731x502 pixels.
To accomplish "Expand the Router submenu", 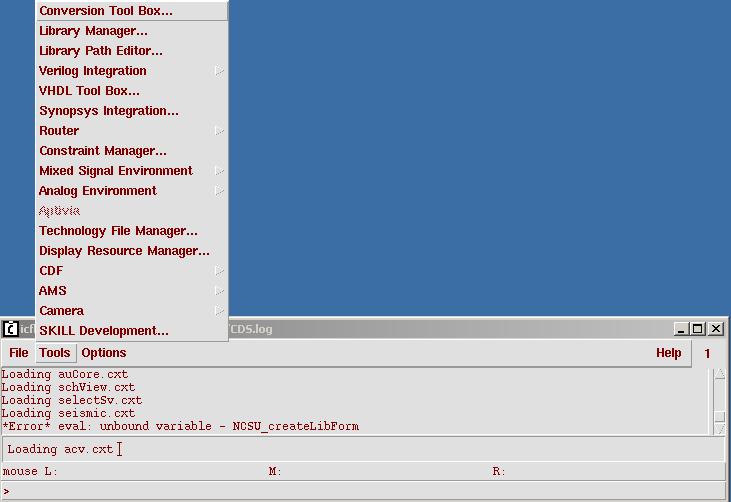I will (x=59, y=131).
